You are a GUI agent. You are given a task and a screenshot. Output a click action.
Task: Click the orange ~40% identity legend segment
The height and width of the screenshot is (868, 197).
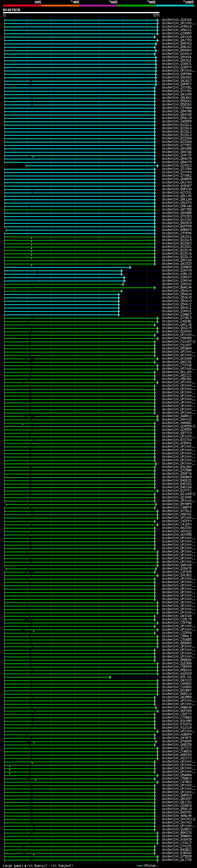tap(60, 6)
